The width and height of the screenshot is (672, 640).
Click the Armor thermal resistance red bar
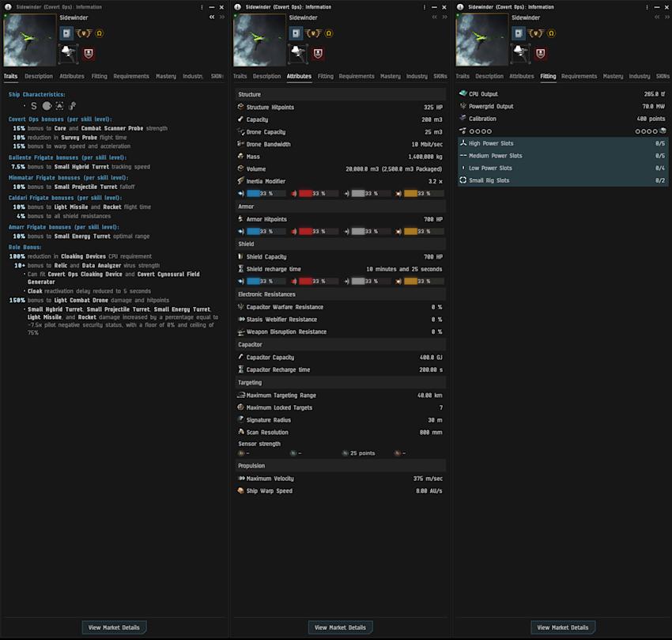click(x=319, y=231)
